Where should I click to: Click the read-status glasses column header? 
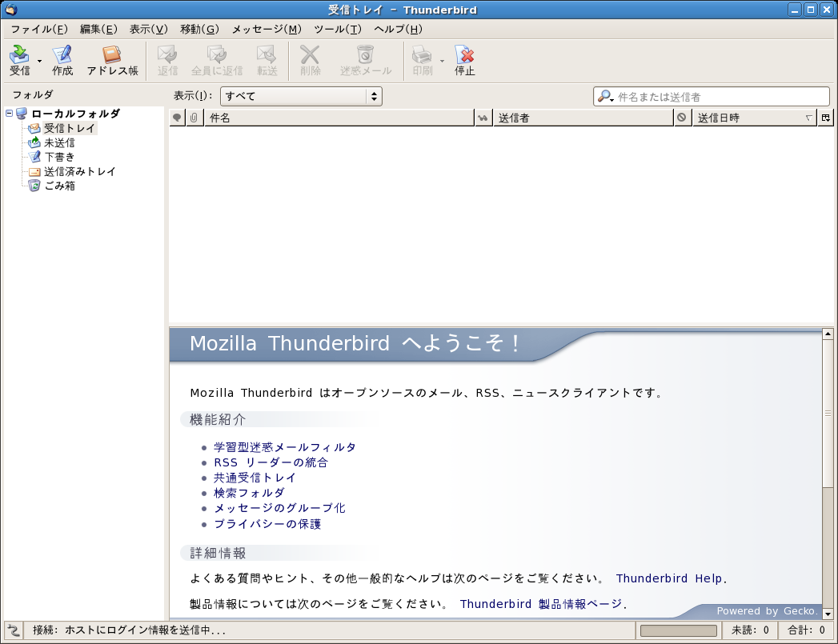tap(483, 118)
